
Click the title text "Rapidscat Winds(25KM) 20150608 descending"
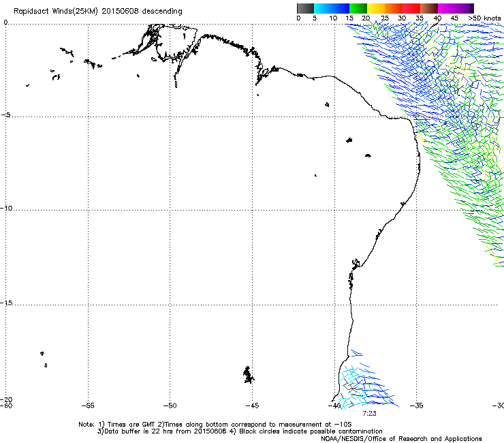(x=97, y=12)
